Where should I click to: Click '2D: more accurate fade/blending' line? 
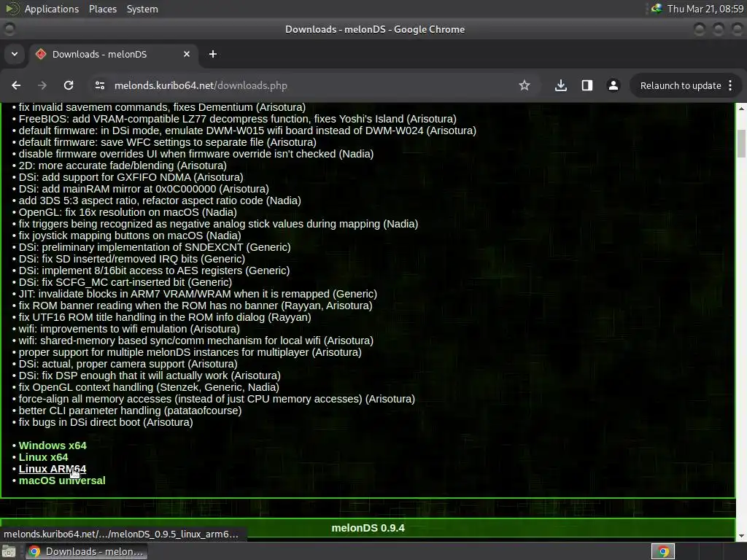point(123,166)
